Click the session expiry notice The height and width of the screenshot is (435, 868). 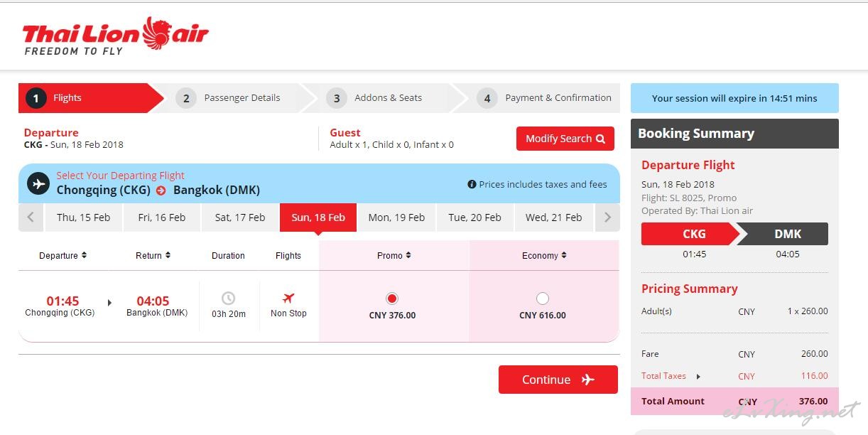734,98
